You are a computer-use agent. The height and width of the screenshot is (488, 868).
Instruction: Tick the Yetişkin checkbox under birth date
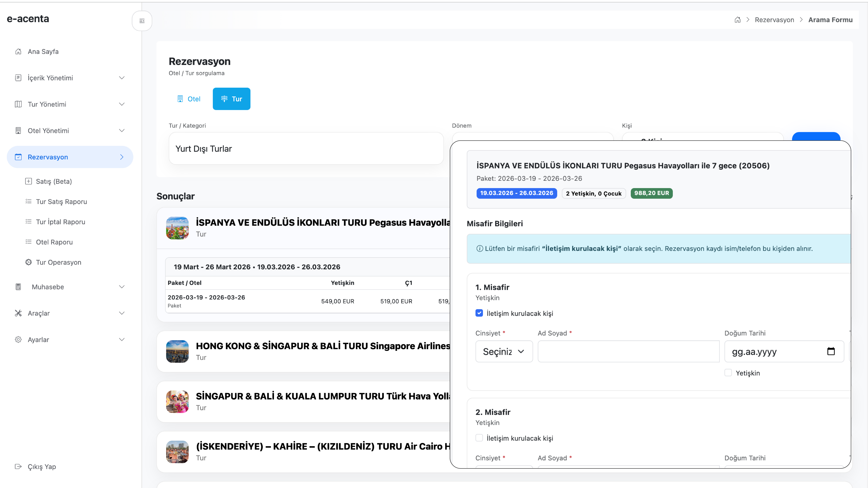click(x=728, y=373)
